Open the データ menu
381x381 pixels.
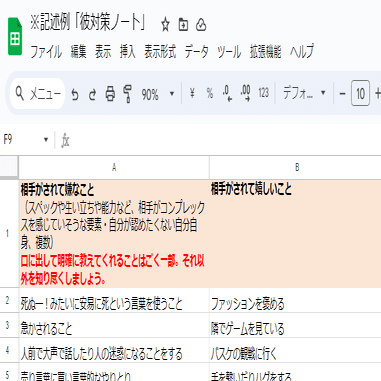(196, 52)
